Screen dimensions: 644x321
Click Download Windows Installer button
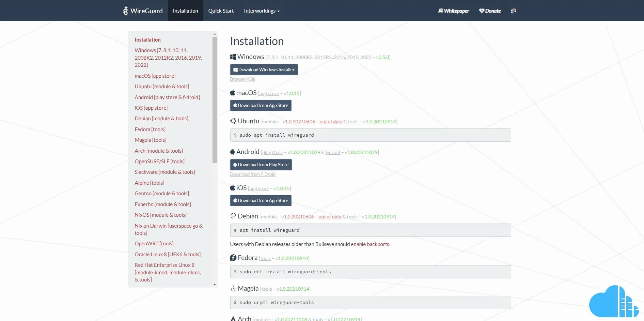click(264, 70)
